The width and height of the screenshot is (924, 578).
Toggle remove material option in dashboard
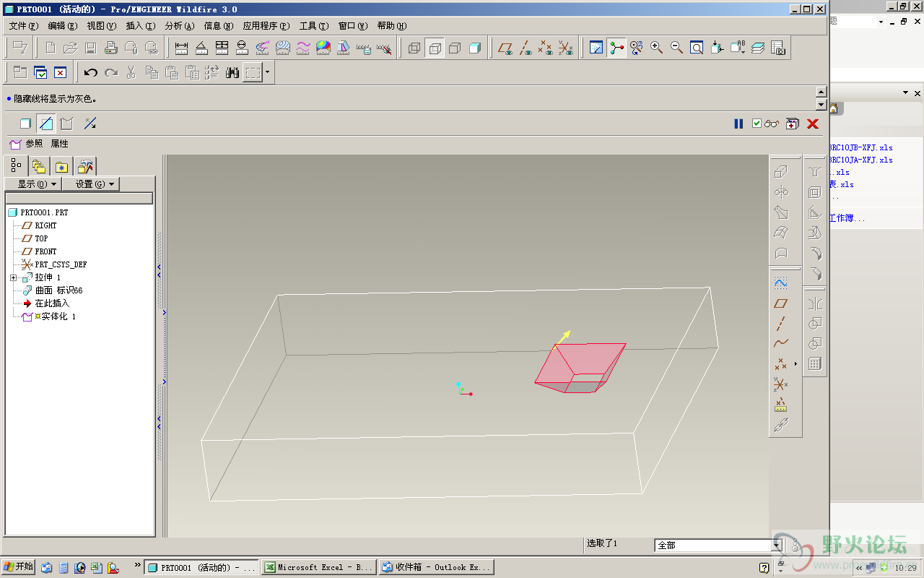tap(46, 124)
